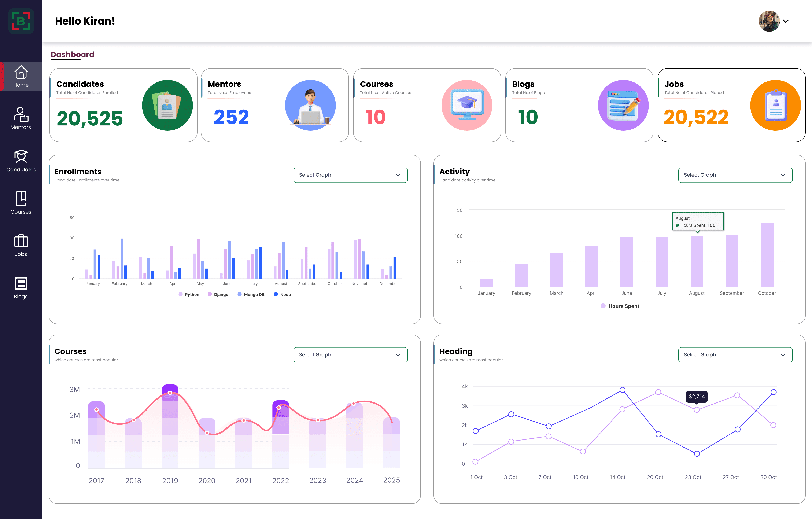Image resolution: width=812 pixels, height=519 pixels.
Task: Open Candidates in the sidebar
Action: coord(21,161)
